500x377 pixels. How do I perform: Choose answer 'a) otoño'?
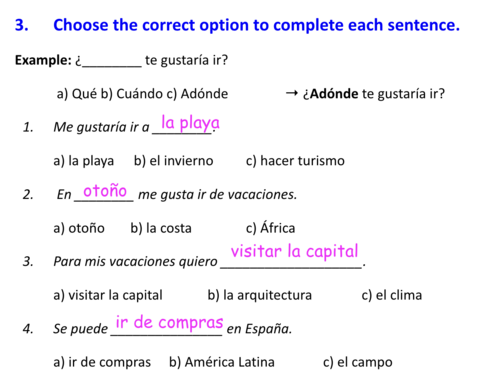pos(79,228)
